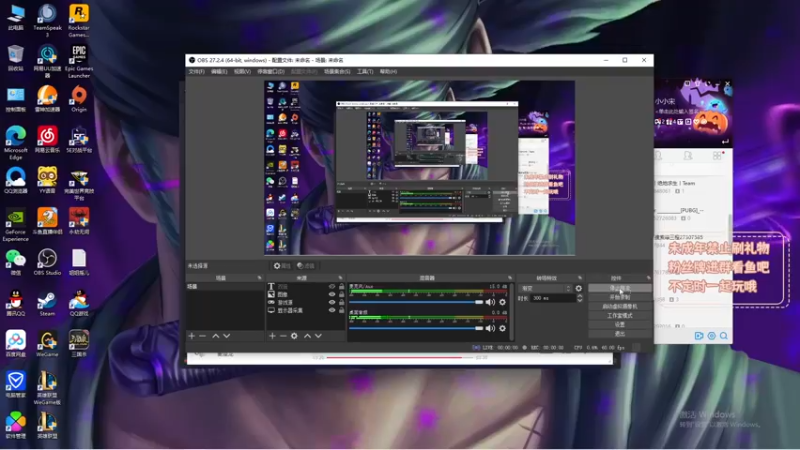
Task: Move source down with Sources down arrow
Action: point(318,336)
